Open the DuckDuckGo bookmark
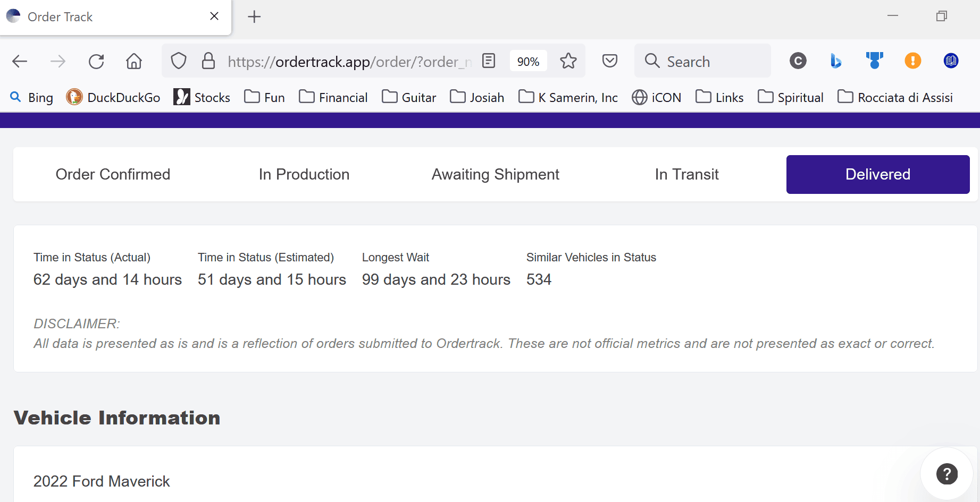Image resolution: width=980 pixels, height=502 pixels. 113,98
